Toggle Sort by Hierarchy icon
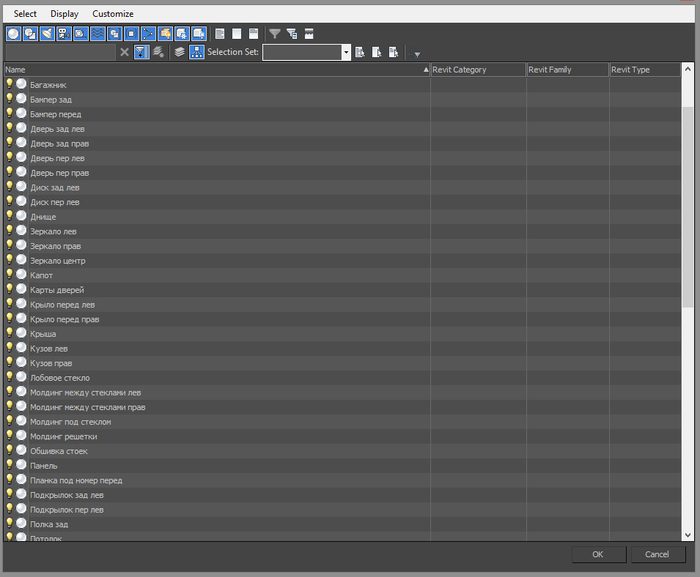 pos(197,52)
